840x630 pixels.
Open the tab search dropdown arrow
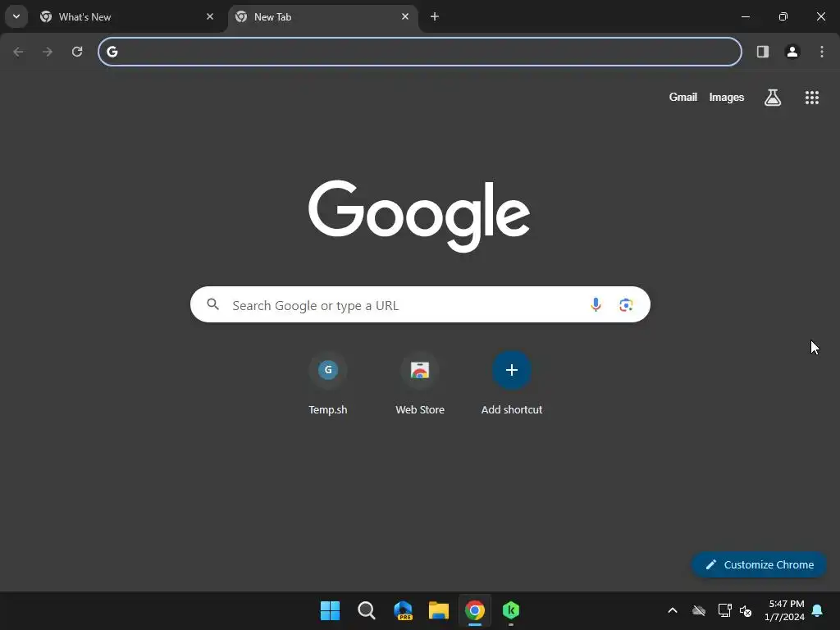(16, 16)
